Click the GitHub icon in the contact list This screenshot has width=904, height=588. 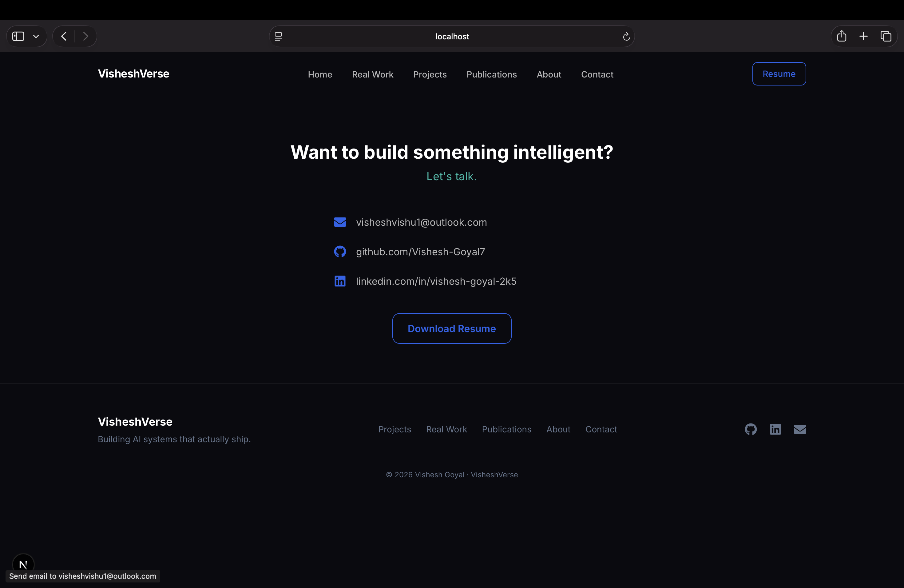340,252
